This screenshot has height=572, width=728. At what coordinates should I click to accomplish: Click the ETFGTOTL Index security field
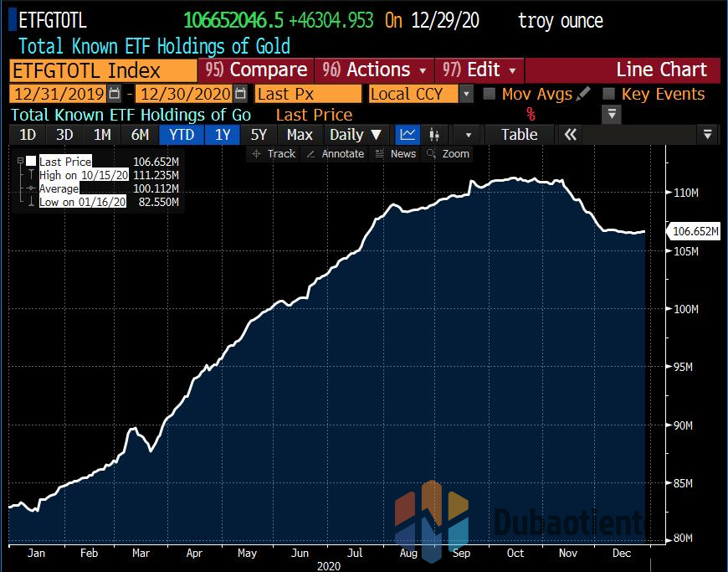[x=103, y=70]
